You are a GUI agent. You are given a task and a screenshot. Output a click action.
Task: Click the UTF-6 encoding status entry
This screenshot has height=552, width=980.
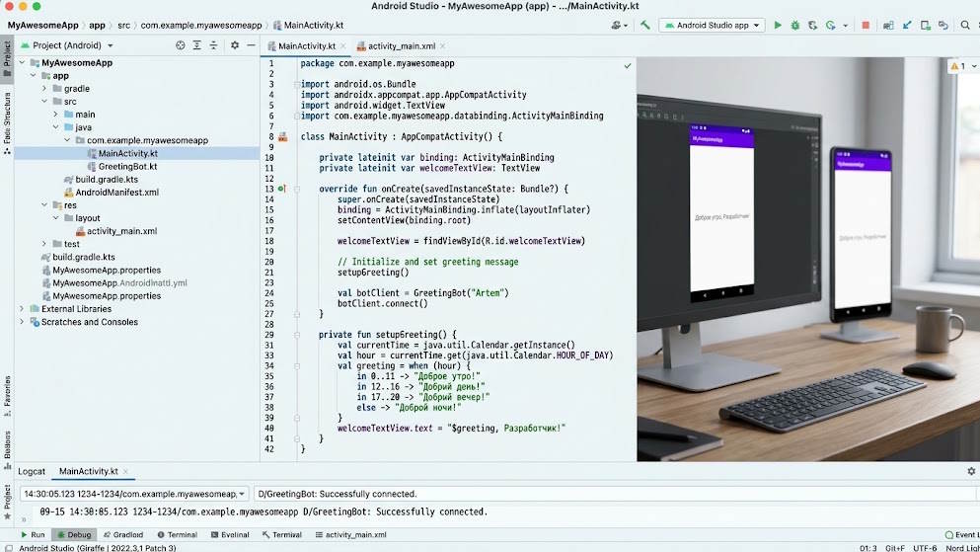pyautogui.click(x=925, y=548)
